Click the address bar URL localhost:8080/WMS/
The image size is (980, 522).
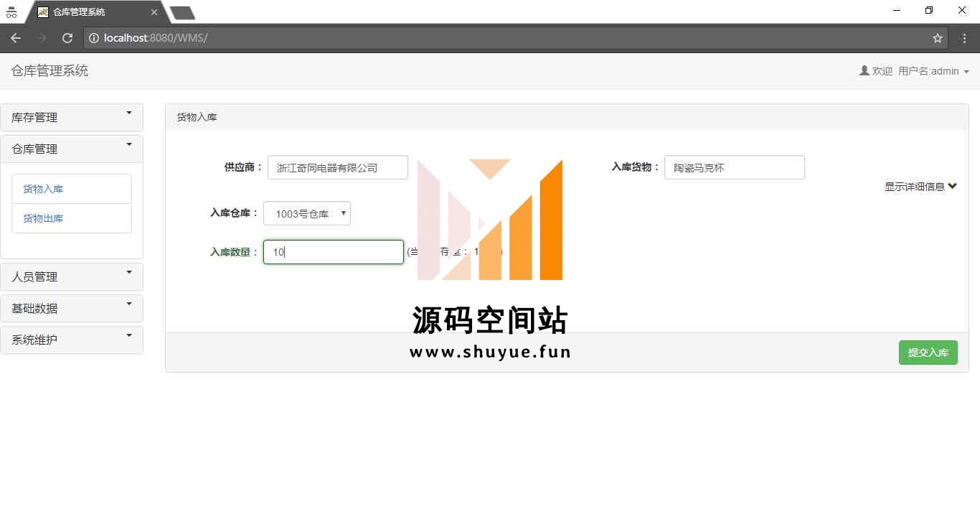[x=156, y=38]
